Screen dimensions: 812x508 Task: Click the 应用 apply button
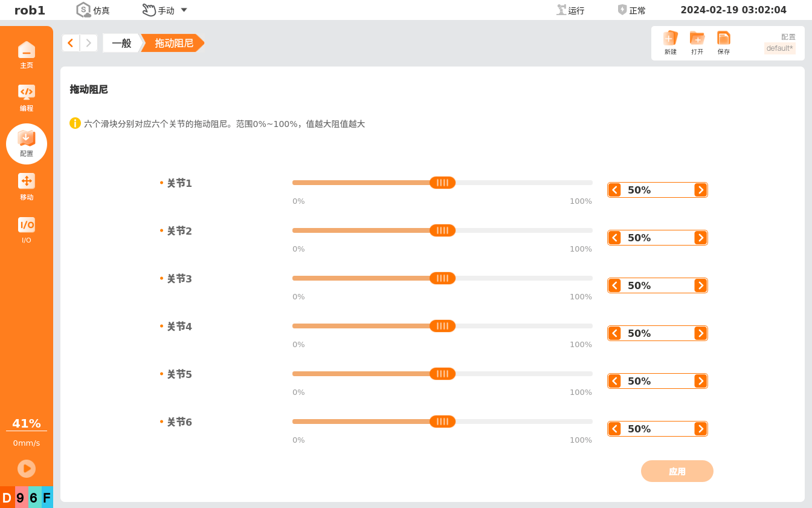point(677,471)
